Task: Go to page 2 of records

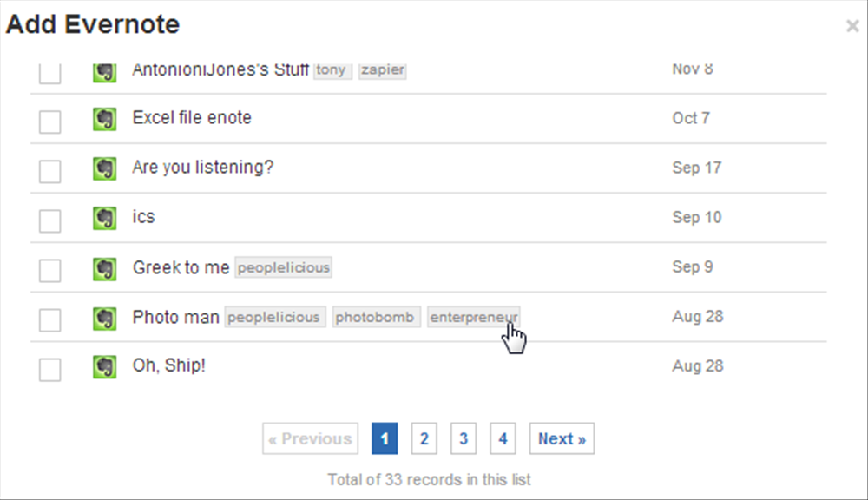Action: click(424, 438)
